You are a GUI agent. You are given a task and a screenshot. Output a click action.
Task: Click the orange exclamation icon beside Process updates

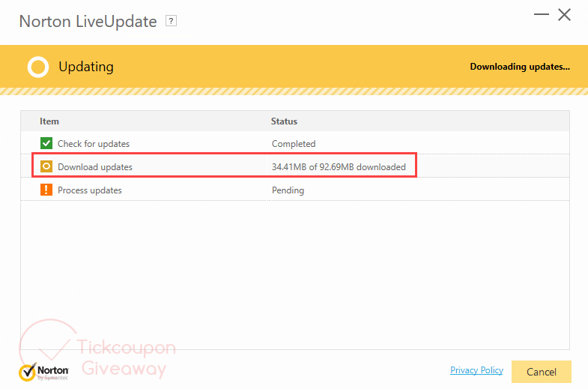pyautogui.click(x=46, y=190)
